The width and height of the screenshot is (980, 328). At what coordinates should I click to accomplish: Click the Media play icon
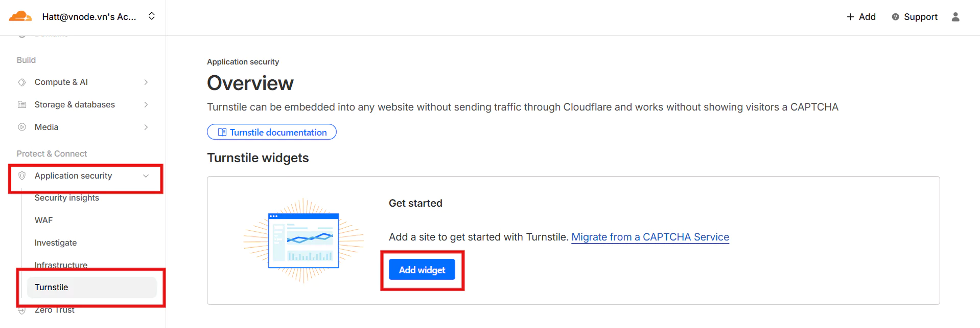pos(22,127)
